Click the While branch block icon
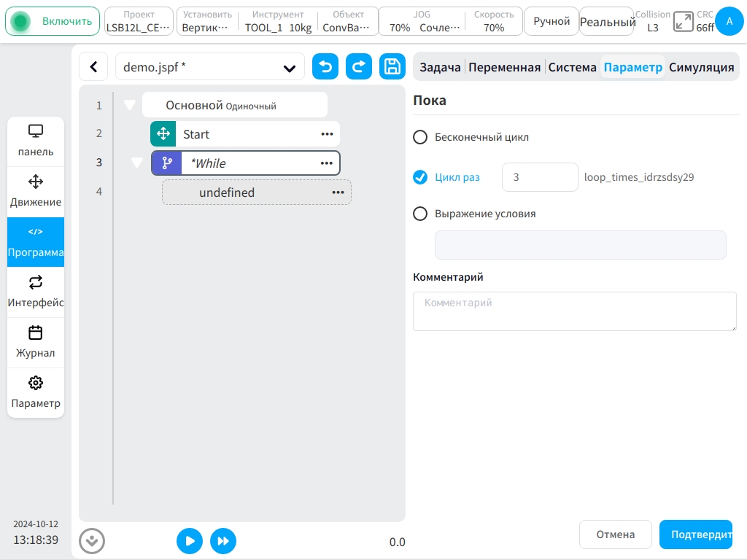747x560 pixels. point(166,163)
